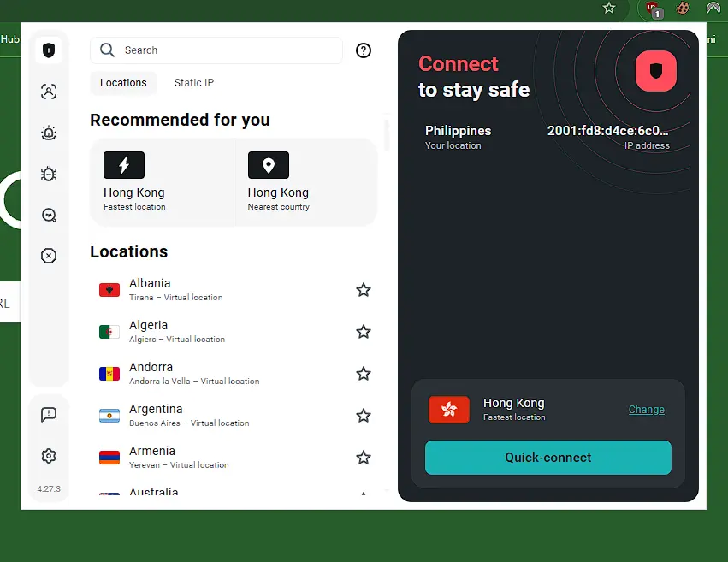The width and height of the screenshot is (728, 562).
Task: Select Hong Kong Fastest location card
Action: (x=162, y=182)
